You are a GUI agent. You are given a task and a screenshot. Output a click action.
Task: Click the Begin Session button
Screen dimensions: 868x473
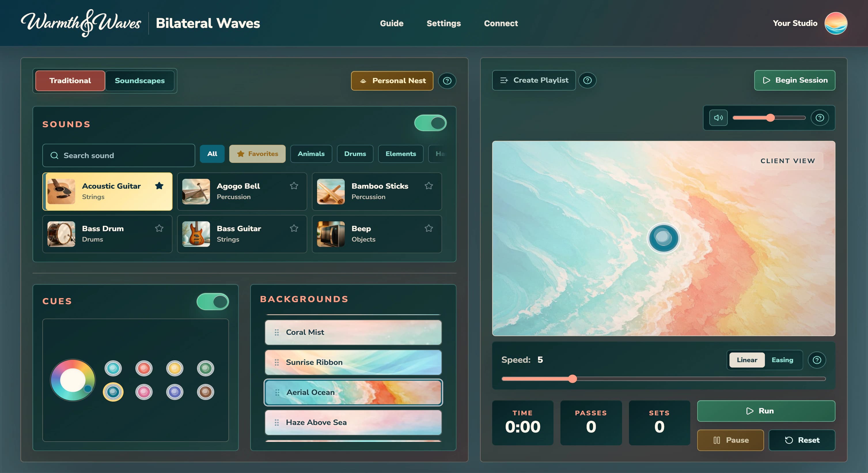795,80
